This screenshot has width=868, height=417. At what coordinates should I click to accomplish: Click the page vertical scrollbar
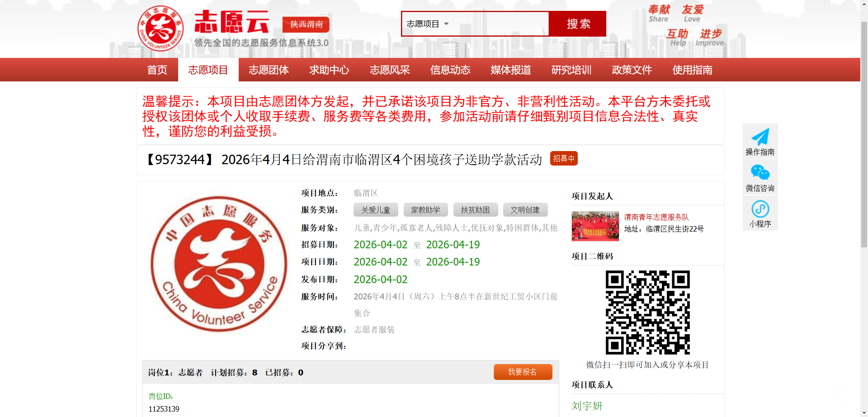click(x=864, y=136)
